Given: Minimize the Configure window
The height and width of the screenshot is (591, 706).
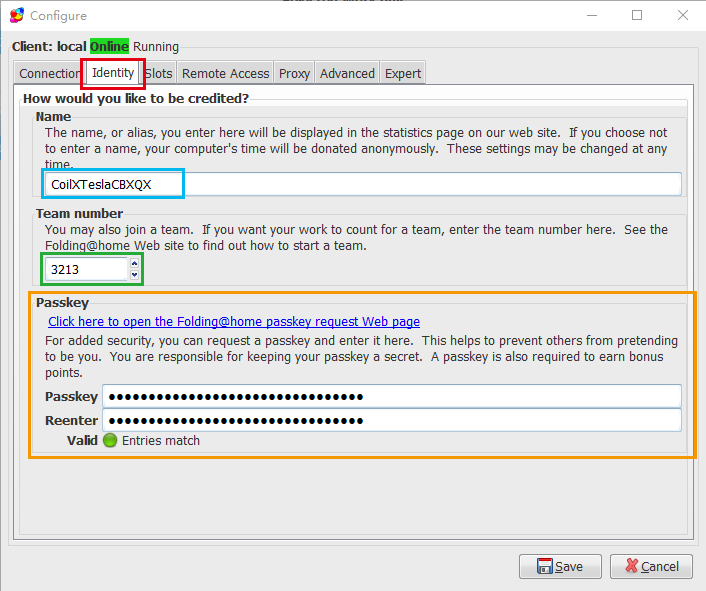Looking at the screenshot, I should (592, 15).
